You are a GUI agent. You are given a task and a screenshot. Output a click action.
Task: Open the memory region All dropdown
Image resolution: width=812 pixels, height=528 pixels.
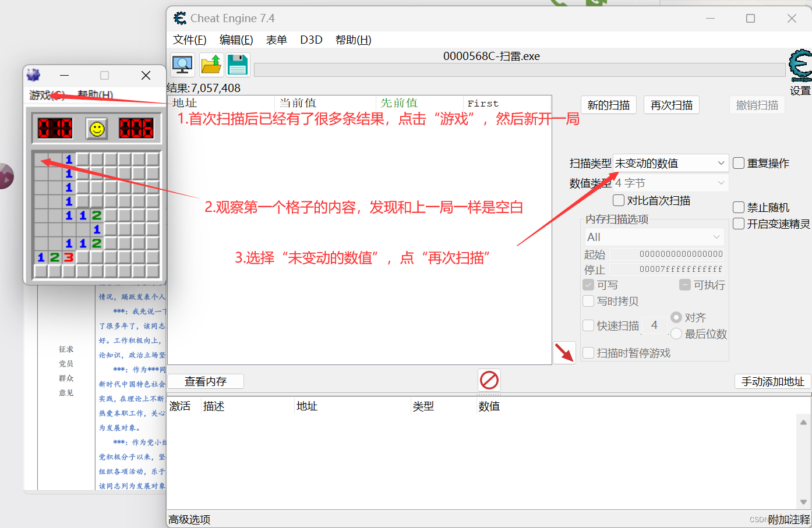click(654, 237)
